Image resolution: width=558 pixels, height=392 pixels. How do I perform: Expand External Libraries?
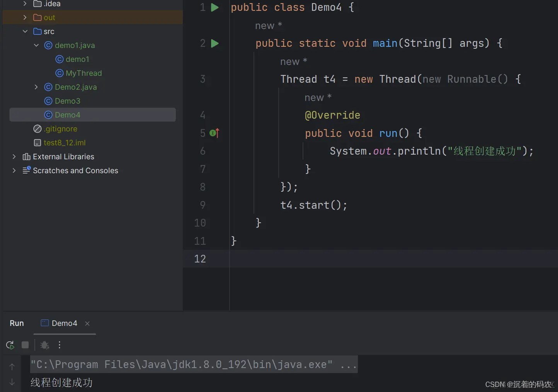[x=14, y=157]
